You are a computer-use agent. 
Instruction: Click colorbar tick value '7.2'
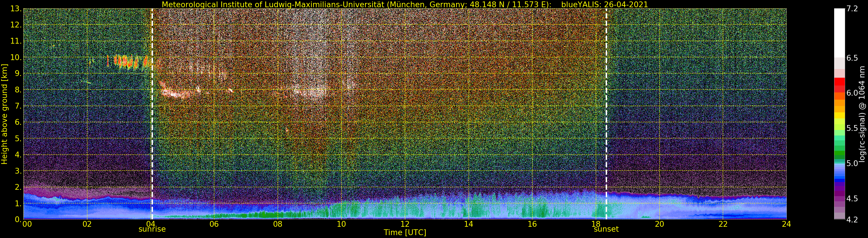[852, 9]
